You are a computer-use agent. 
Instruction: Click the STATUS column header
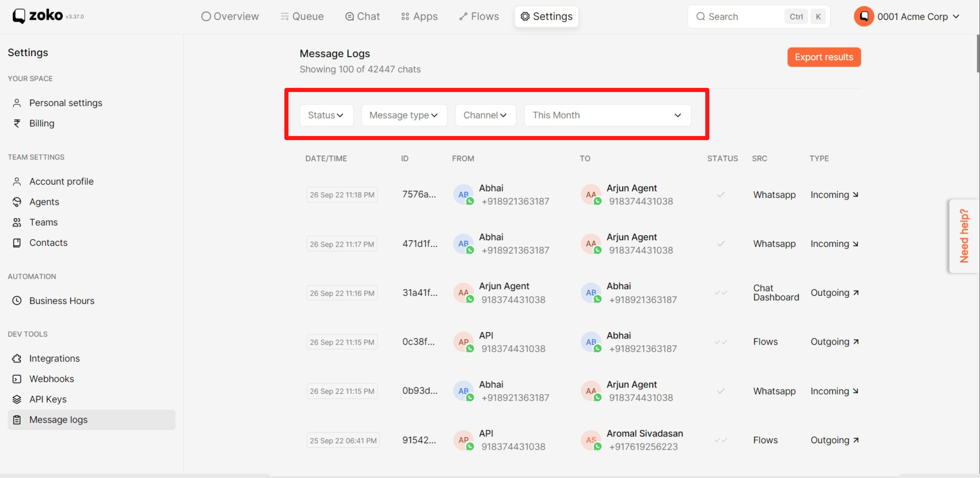(x=723, y=158)
